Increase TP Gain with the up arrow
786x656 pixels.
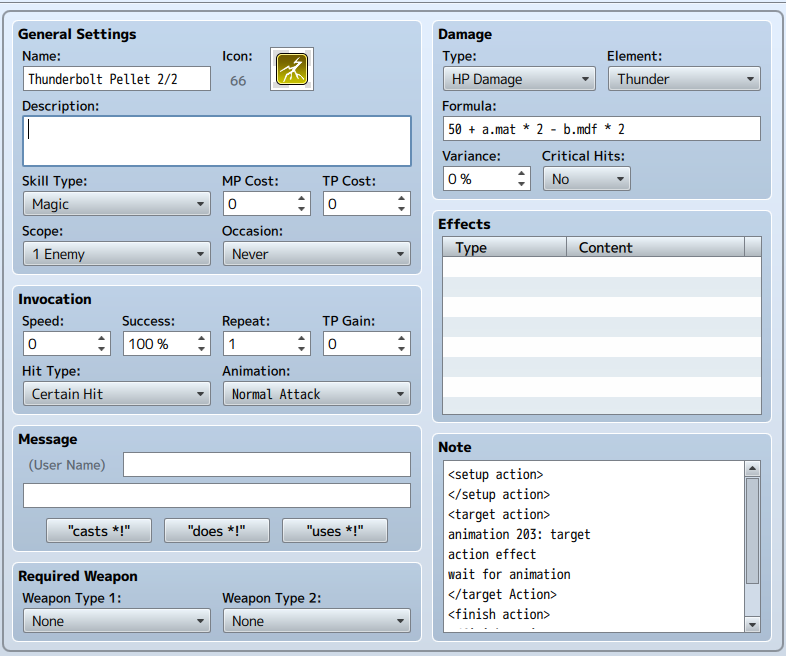point(402,339)
